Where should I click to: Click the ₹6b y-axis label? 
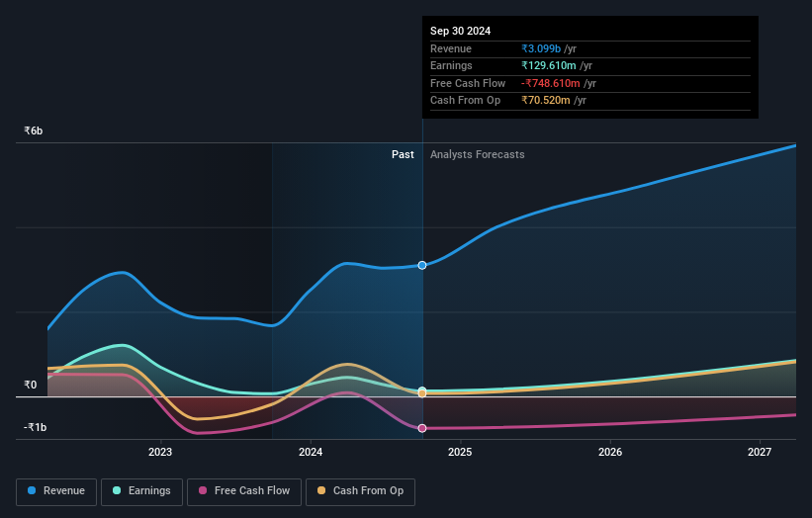coord(34,130)
